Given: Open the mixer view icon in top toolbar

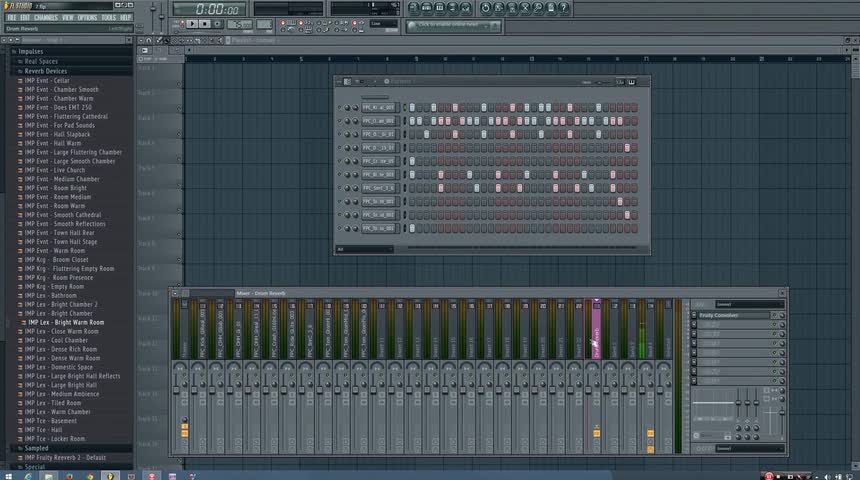Looking at the screenshot, I should tap(466, 8).
